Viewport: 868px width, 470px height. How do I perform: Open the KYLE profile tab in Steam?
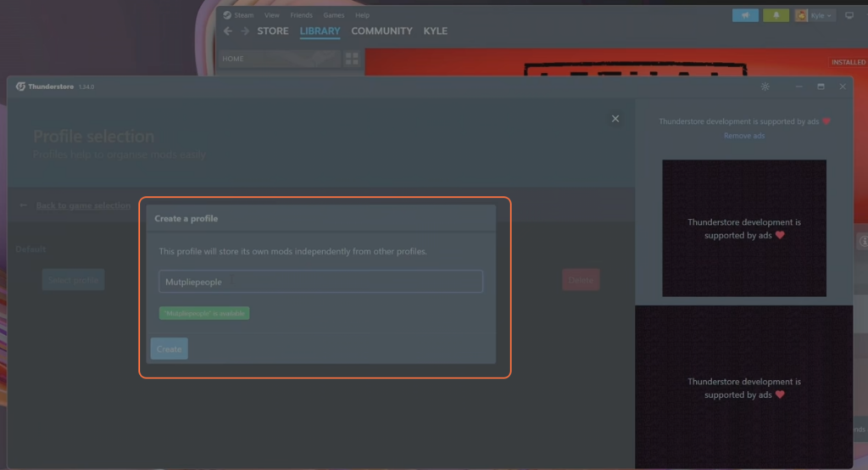435,31
